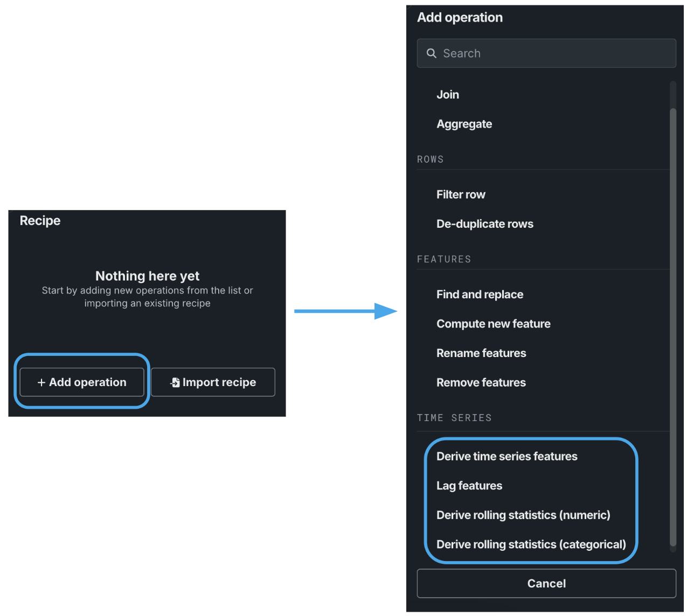Viewport: 694px width, 616px height.
Task: Choose the Aggregate operation
Action: coord(464,124)
